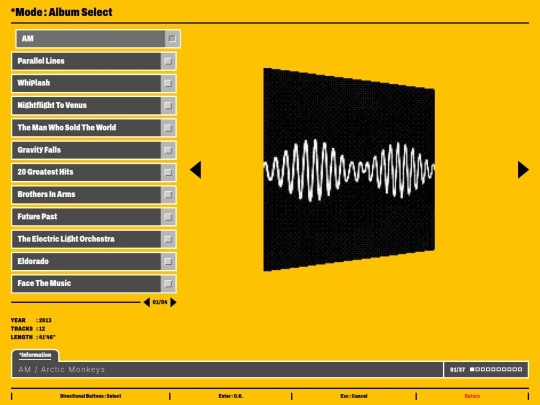Click the 01/37 album counter
Image resolution: width=540 pixels, height=405 pixels.
pyautogui.click(x=457, y=370)
